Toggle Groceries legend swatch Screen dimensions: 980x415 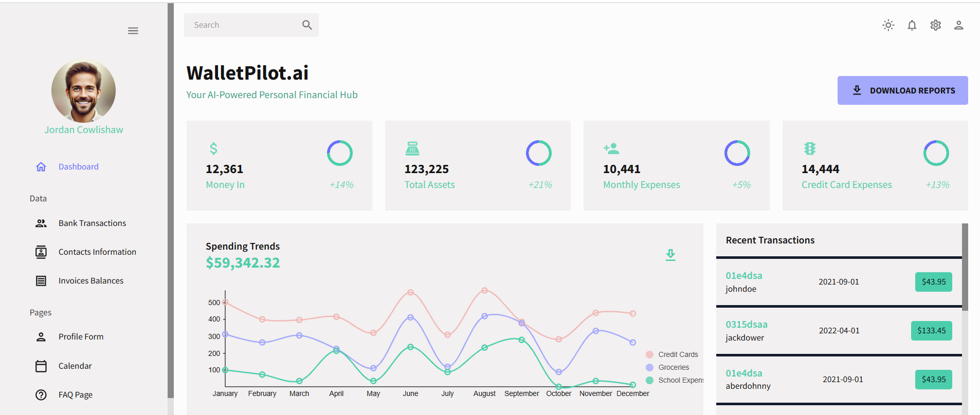coord(649,368)
